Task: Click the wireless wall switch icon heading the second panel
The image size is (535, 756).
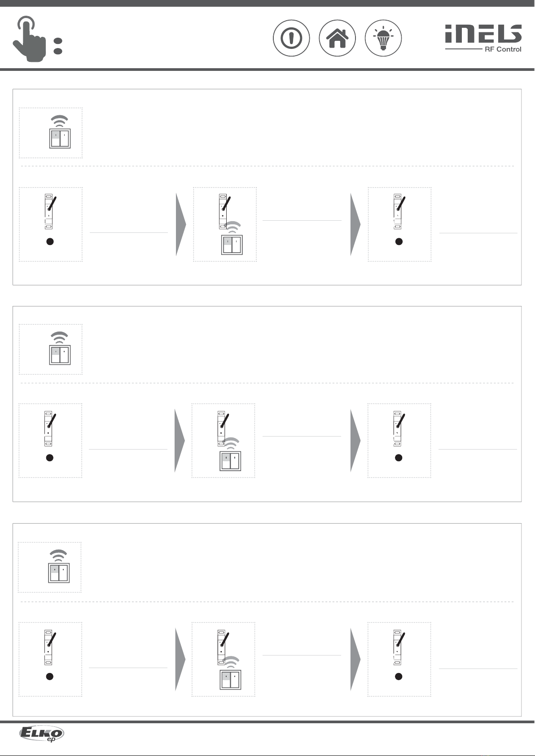Action: point(59,349)
